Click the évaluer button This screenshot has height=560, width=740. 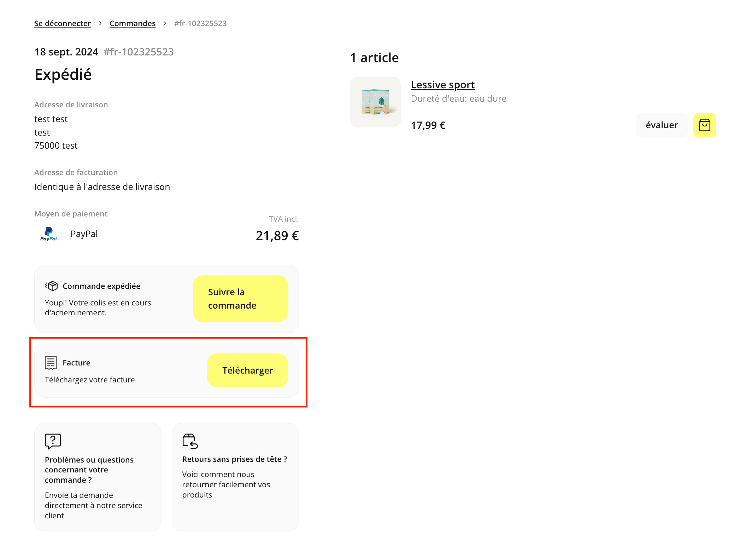662,125
